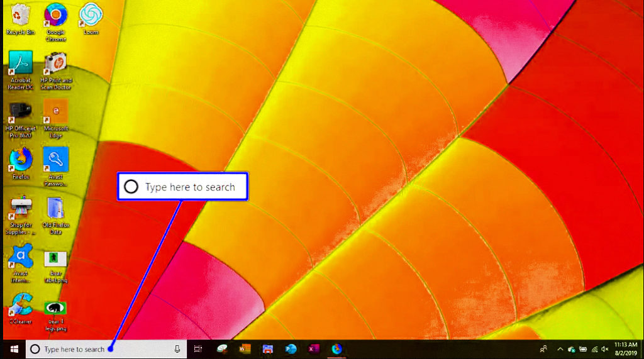Open the Store shopping bag taskbar icon
The width and height of the screenshot is (644, 359).
pos(268,349)
